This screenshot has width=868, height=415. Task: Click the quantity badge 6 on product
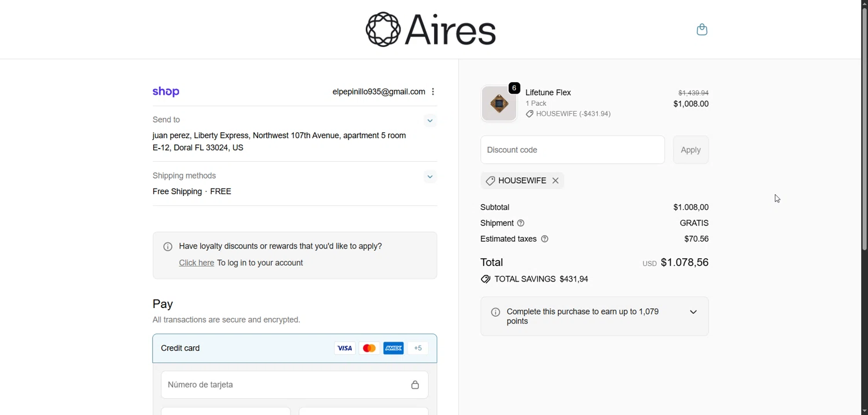click(514, 88)
